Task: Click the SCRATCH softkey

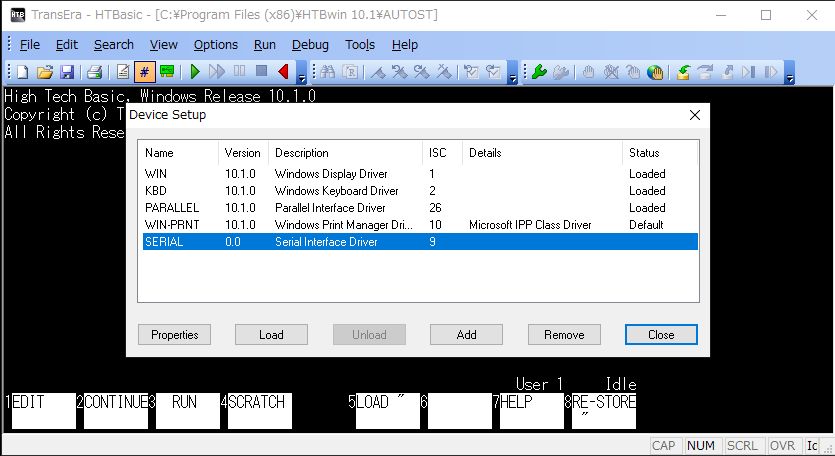Action: pos(260,411)
